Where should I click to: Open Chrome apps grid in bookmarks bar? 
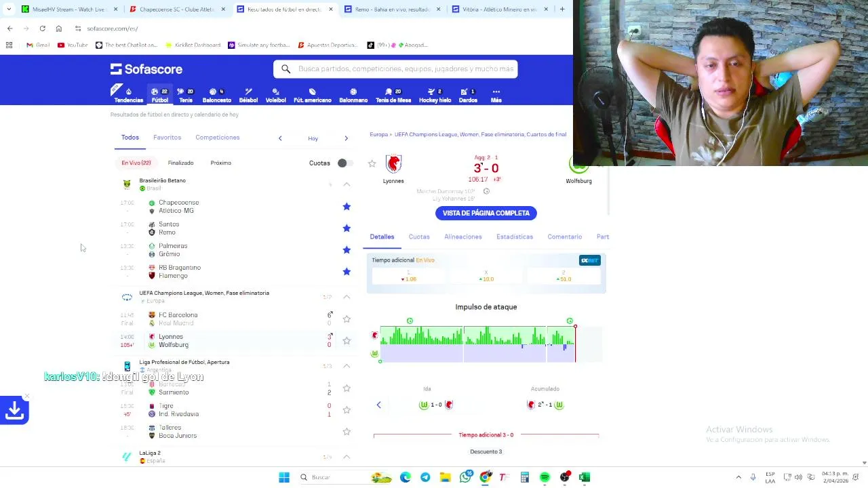9,45
